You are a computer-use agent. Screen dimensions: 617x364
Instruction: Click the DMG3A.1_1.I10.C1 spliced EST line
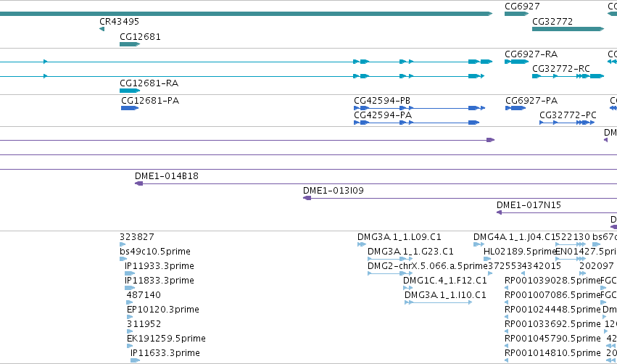[x=439, y=302]
